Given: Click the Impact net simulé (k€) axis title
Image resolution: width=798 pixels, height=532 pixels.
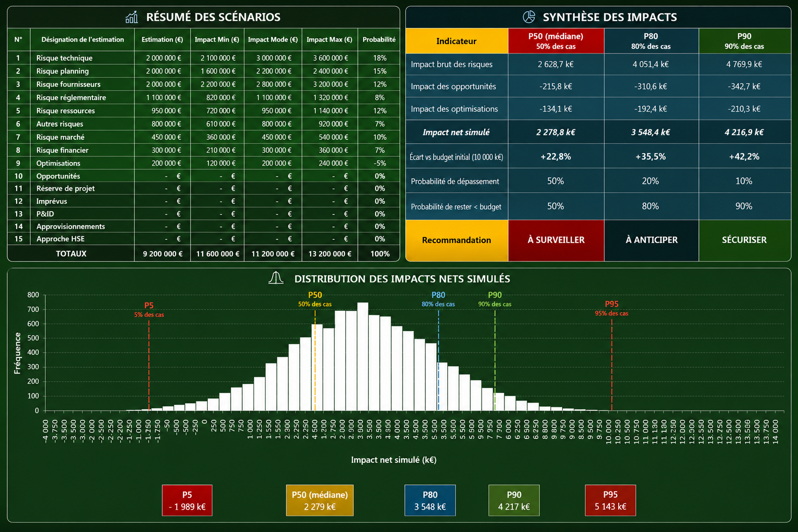Looking at the screenshot, I should click(x=393, y=460).
